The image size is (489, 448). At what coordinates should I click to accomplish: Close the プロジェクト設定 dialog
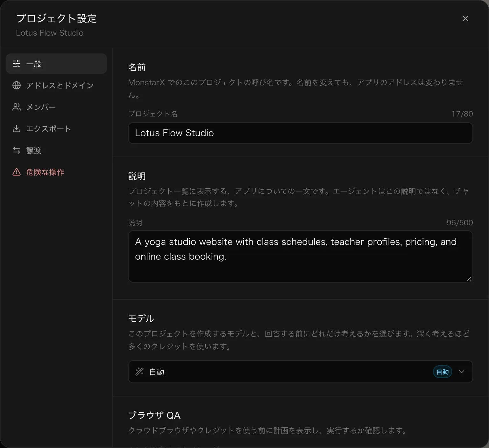point(465,18)
